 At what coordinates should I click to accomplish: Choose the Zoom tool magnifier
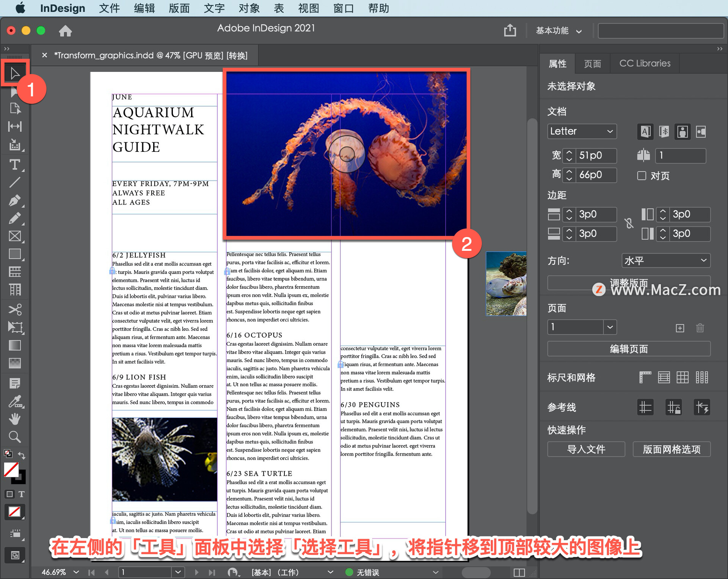click(x=15, y=437)
